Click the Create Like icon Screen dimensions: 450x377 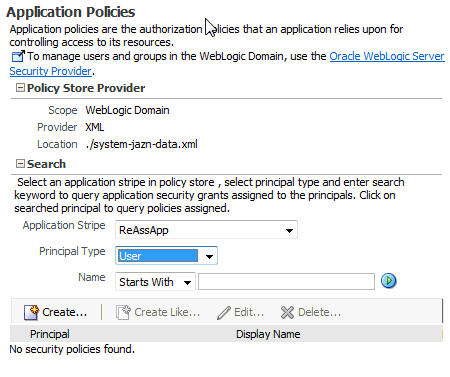(124, 312)
